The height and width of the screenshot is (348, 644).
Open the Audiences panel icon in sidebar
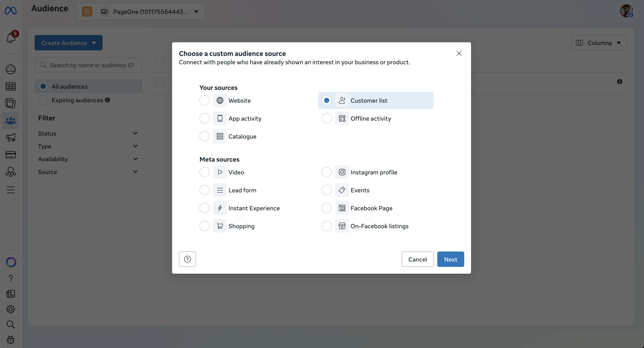pos(10,120)
